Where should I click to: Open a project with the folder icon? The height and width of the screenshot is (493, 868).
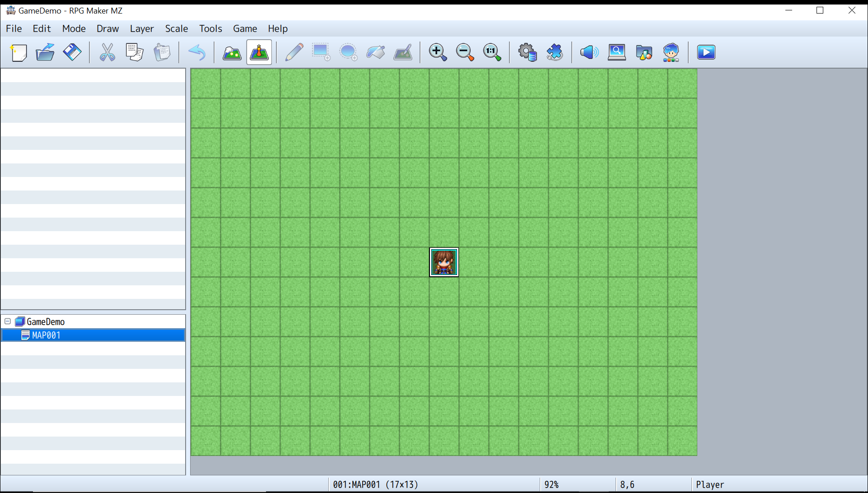(45, 52)
